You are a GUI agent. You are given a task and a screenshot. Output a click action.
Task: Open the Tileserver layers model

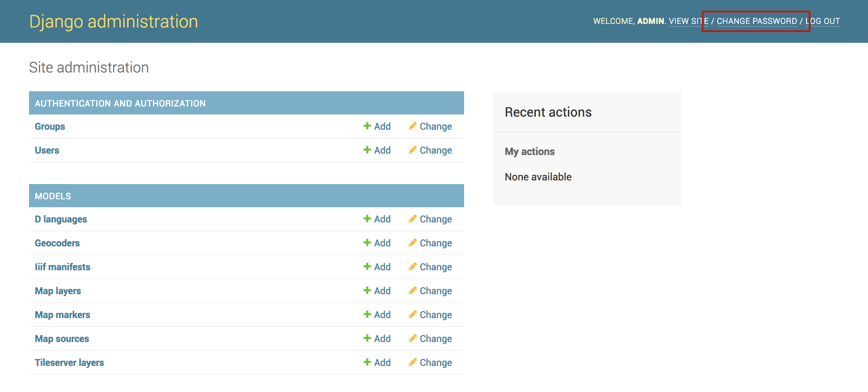click(x=69, y=363)
